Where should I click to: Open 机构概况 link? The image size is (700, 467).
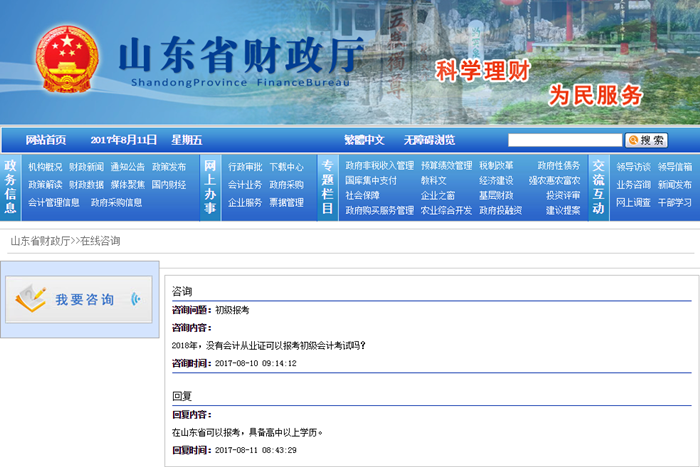click(45, 167)
